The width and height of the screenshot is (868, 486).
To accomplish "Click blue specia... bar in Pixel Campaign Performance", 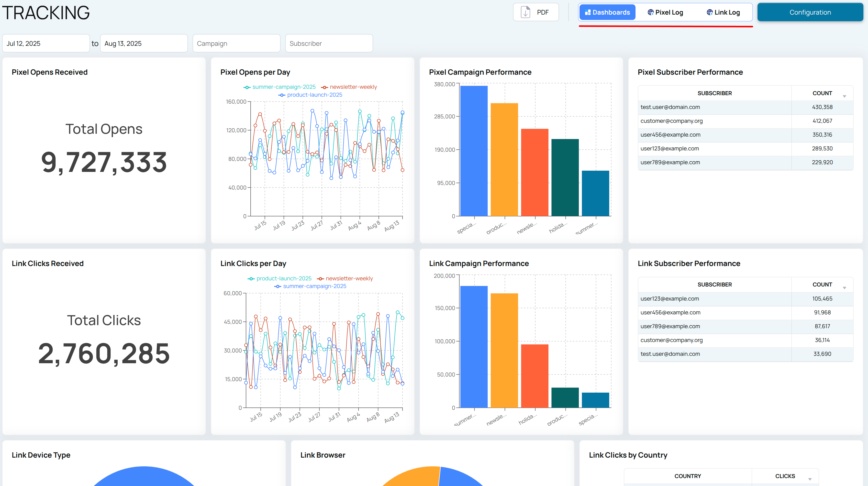I will (474, 151).
